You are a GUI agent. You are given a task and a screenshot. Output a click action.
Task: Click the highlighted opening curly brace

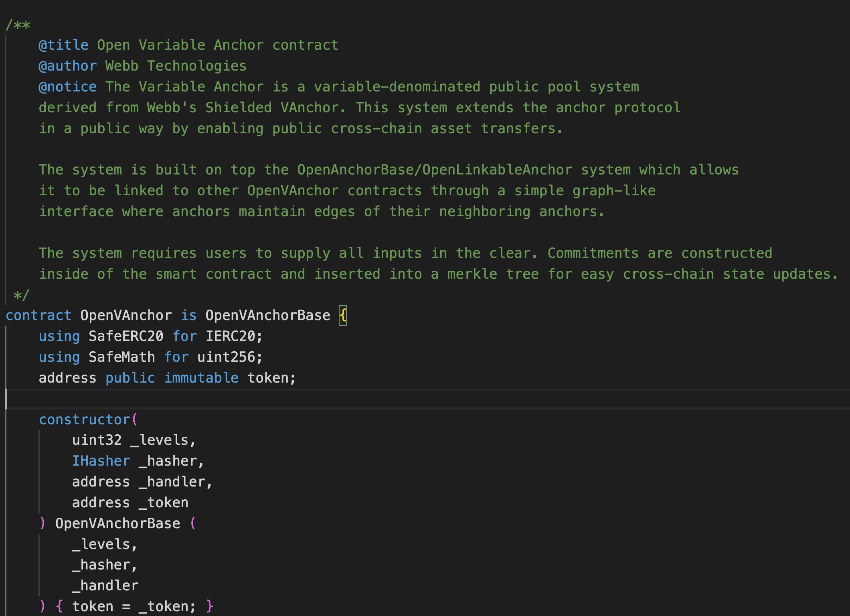click(343, 316)
